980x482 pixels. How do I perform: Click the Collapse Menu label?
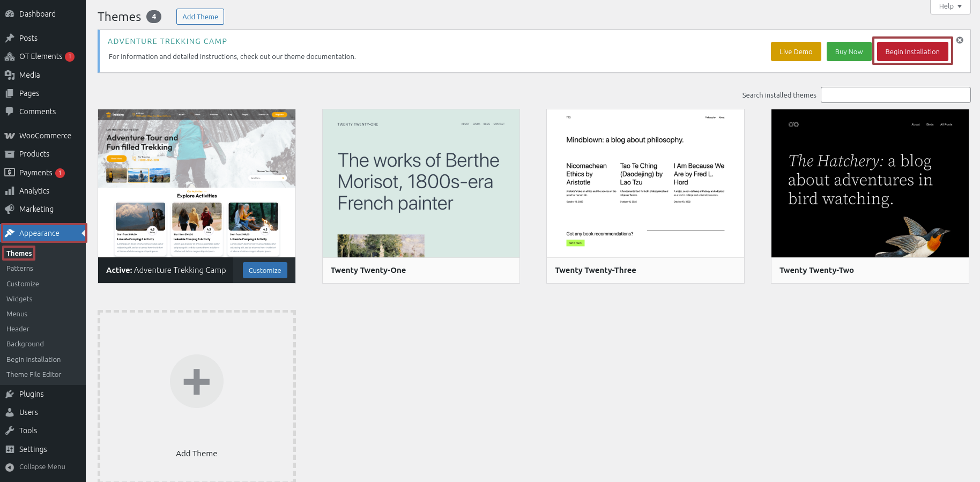point(42,467)
